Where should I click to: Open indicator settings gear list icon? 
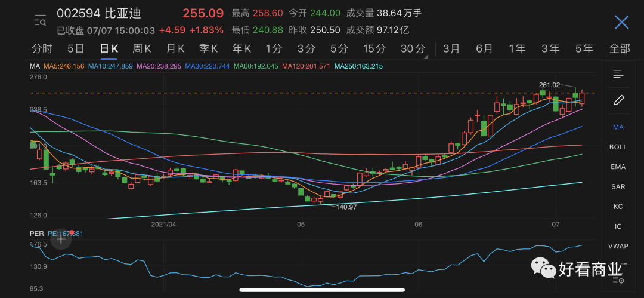tap(618, 280)
